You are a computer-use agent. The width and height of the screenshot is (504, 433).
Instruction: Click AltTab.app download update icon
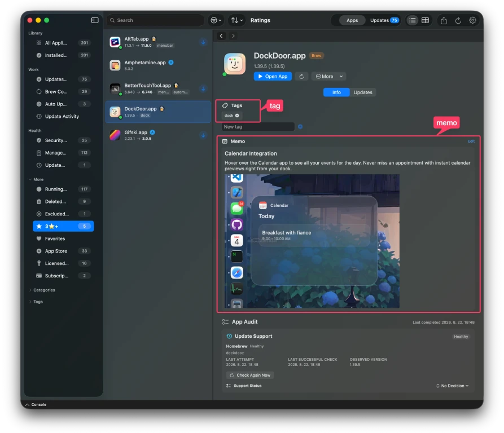(203, 42)
